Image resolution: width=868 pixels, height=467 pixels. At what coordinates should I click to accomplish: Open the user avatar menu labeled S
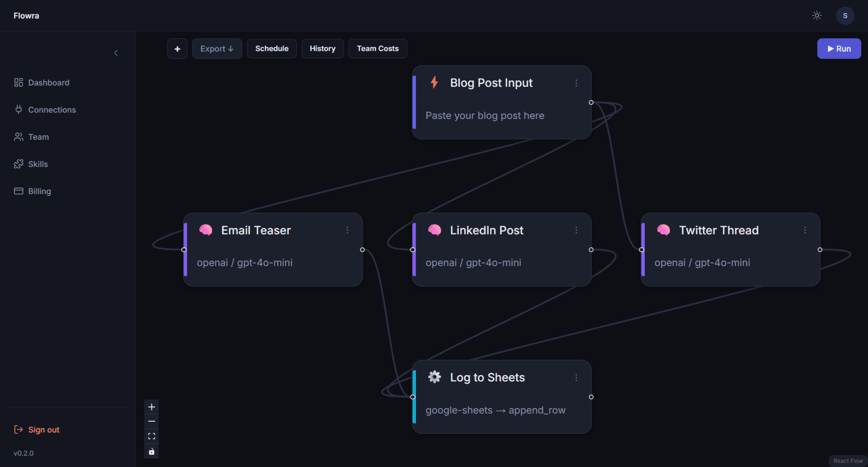pyautogui.click(x=845, y=15)
